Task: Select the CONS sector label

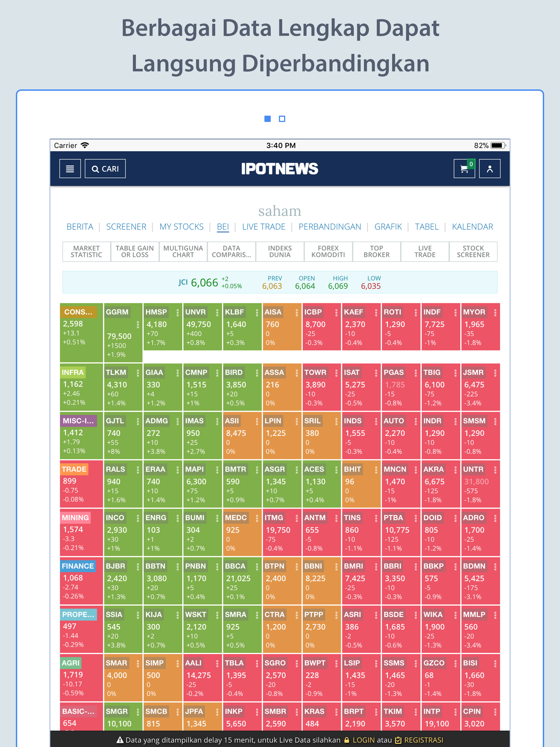Action: tap(78, 312)
